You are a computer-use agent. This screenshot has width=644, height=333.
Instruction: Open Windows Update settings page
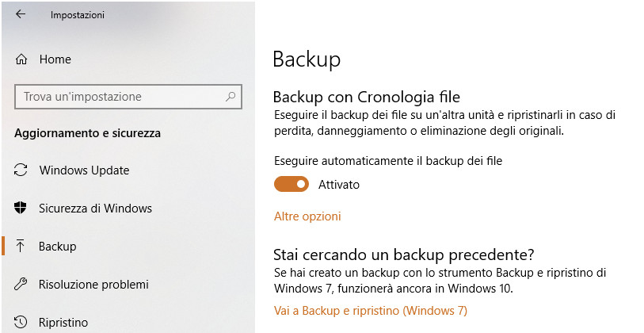pos(84,170)
